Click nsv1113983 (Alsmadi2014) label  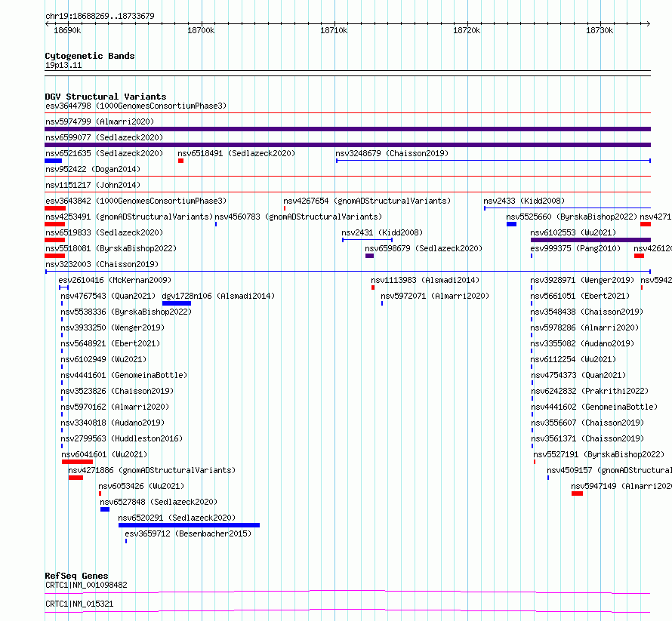point(425,280)
